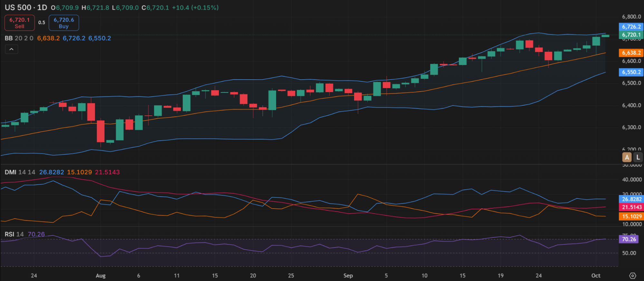The height and width of the screenshot is (281, 644).
Task: Click the Oct label on the time axis
Action: (596, 276)
